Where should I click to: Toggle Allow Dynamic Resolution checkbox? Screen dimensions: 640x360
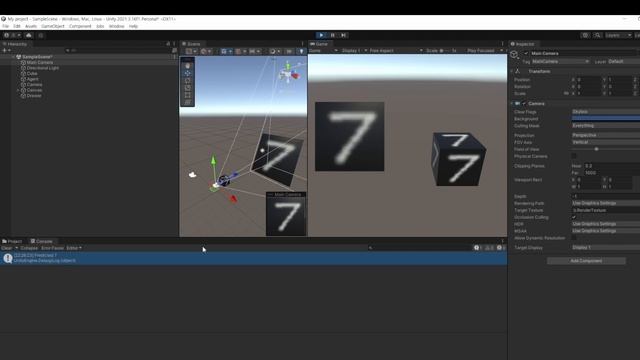[574, 238]
